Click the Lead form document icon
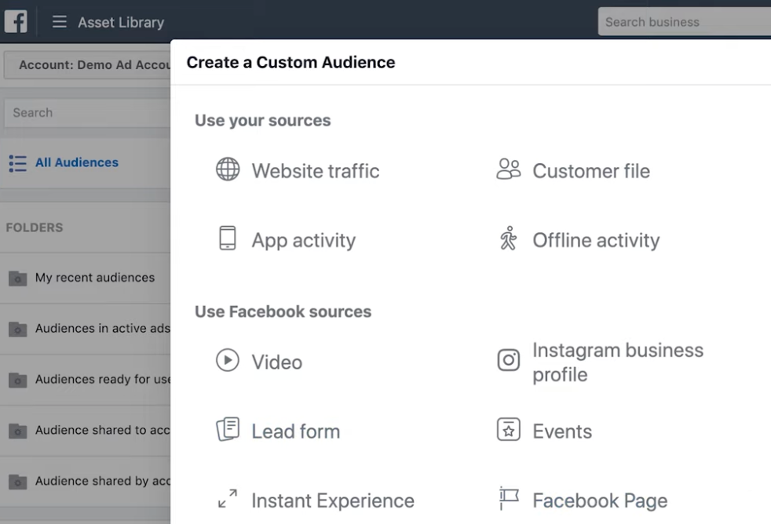Image resolution: width=772 pixels, height=524 pixels. coord(228,429)
